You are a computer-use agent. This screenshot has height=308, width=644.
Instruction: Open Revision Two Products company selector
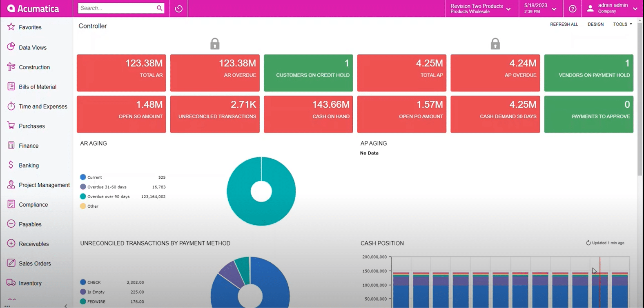(481, 9)
